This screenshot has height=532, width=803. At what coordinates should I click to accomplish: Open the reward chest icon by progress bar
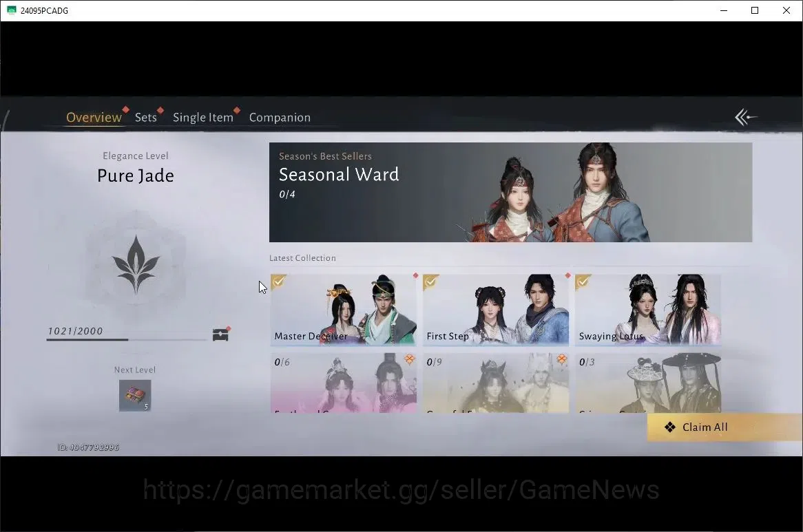[221, 334]
